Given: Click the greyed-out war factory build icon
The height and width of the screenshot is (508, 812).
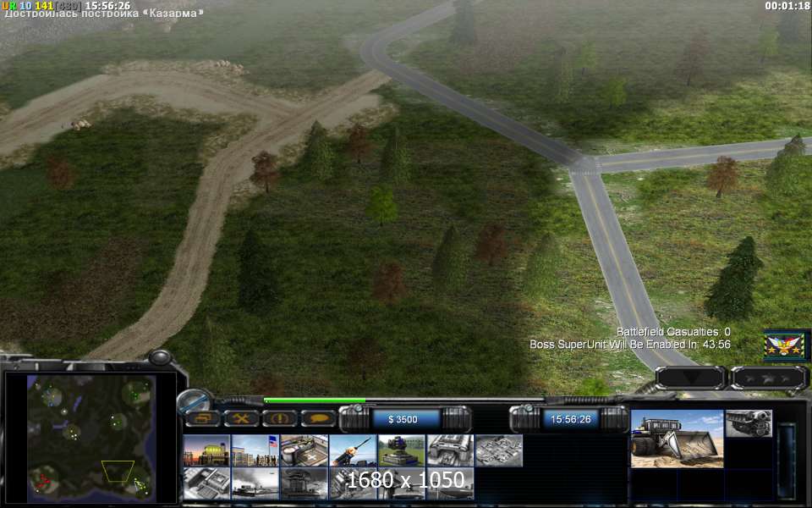Looking at the screenshot, I should tap(450, 450).
